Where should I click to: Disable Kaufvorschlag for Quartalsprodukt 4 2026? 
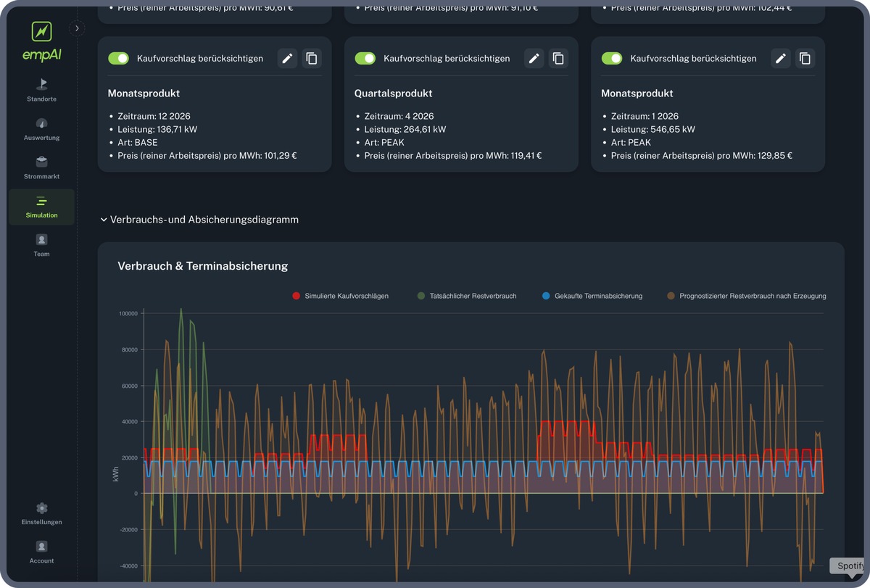[365, 59]
